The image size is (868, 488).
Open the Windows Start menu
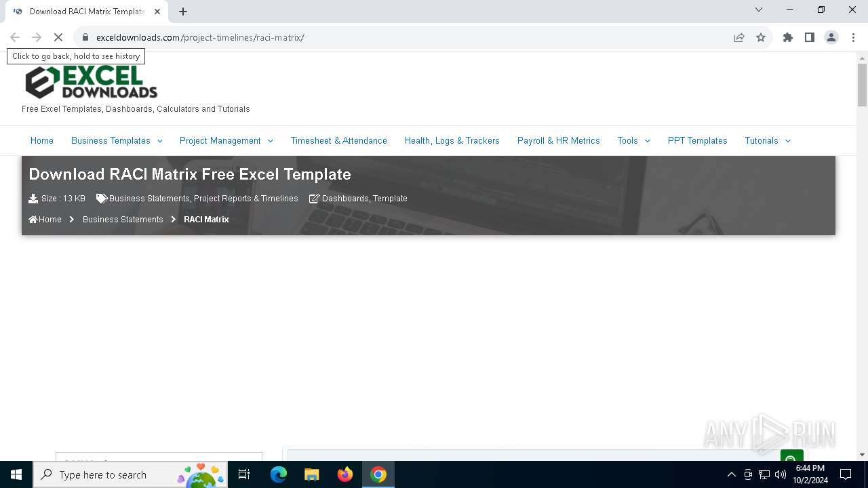click(16, 474)
